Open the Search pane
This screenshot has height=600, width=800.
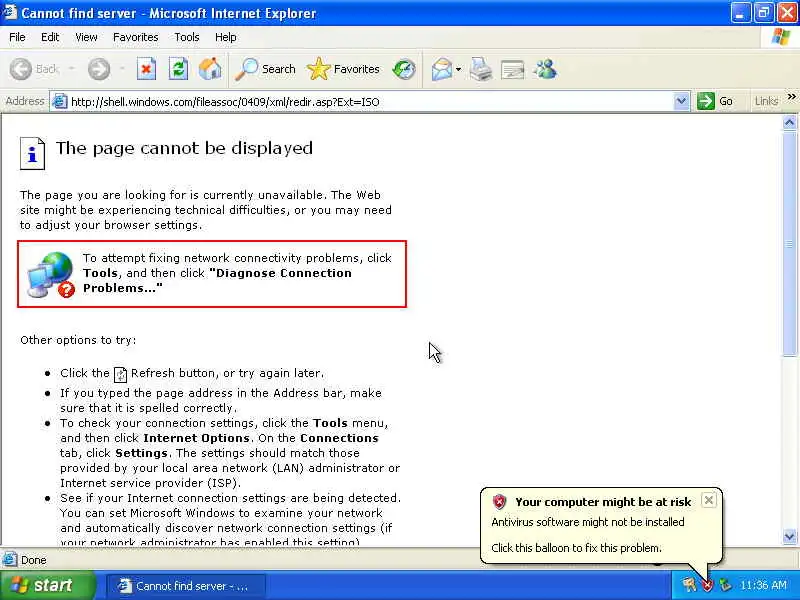coord(265,69)
